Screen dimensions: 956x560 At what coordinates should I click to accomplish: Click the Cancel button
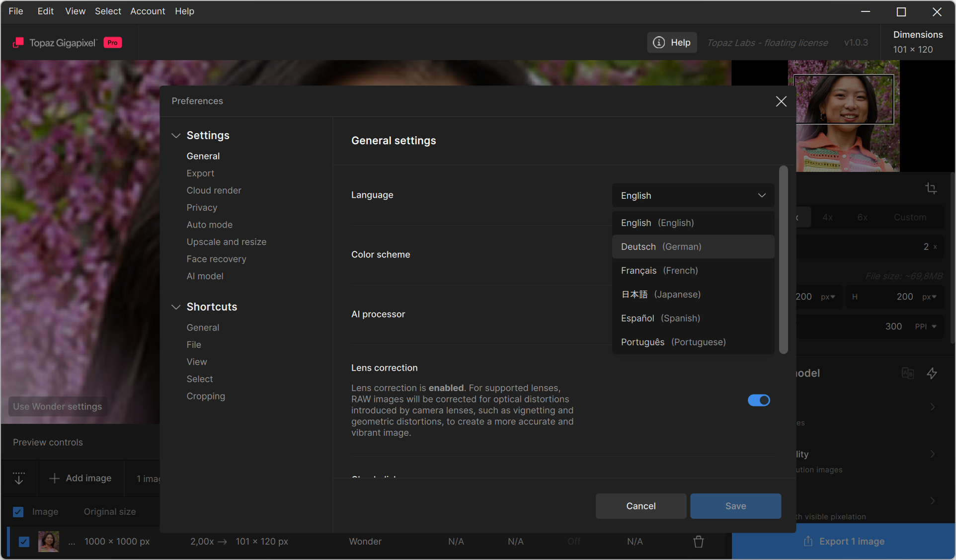click(x=640, y=506)
